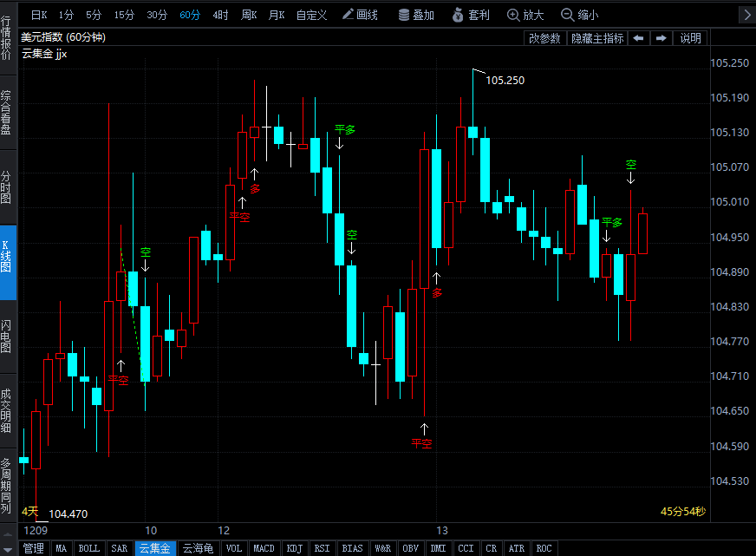This screenshot has width=756, height=556.
Task: Open 行情报价 sidebar panel
Action: point(6,37)
